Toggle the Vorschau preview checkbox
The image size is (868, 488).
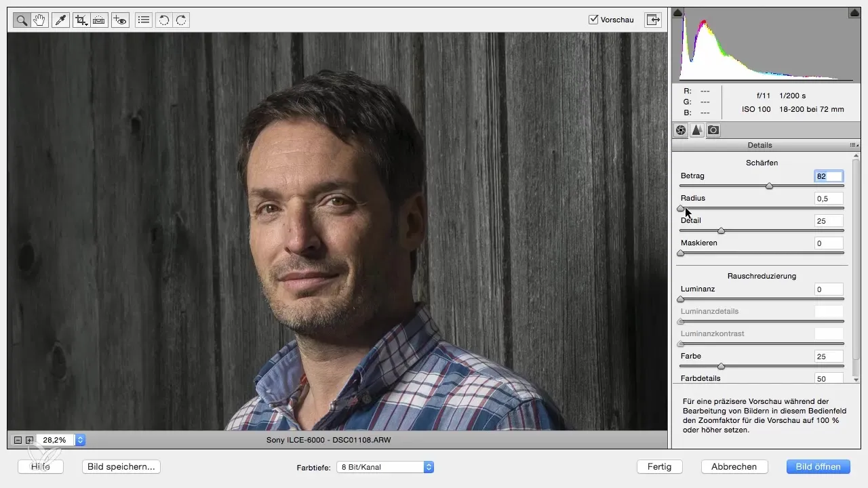[593, 20]
